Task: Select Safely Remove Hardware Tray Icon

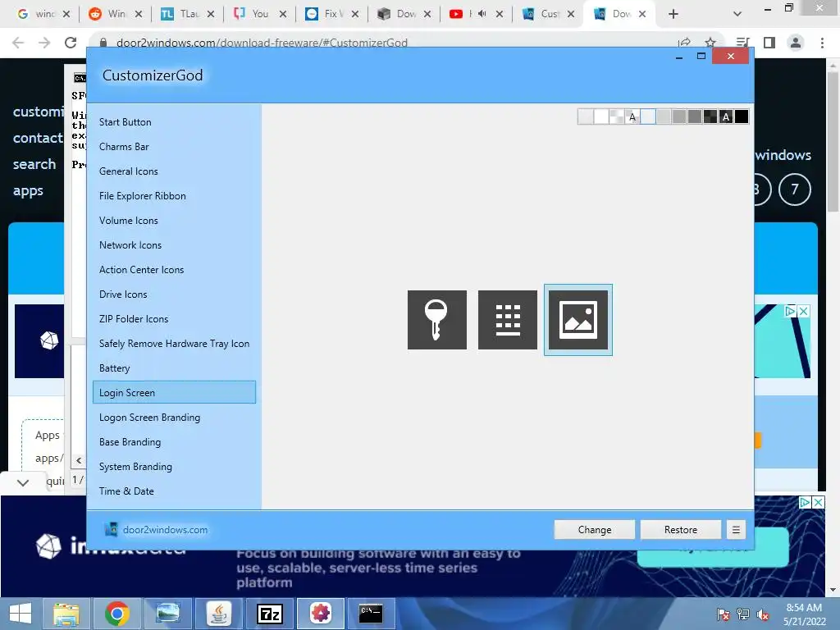Action: click(174, 344)
